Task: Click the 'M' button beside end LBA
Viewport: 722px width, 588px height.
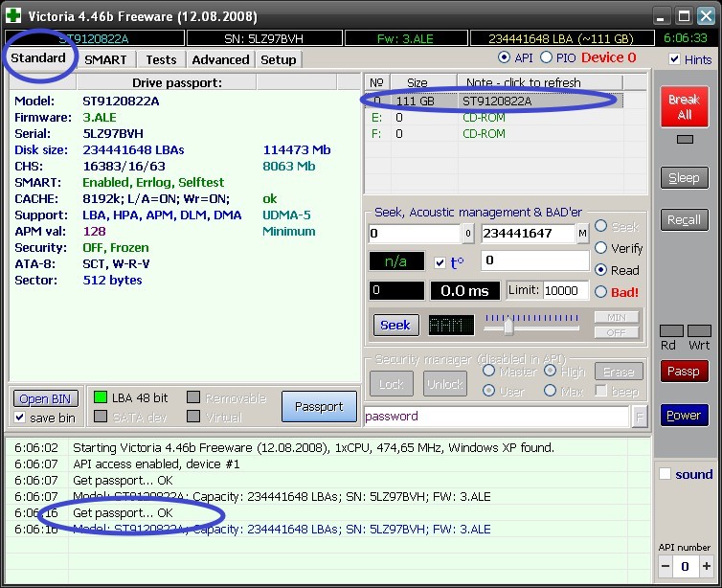Action: point(582,234)
